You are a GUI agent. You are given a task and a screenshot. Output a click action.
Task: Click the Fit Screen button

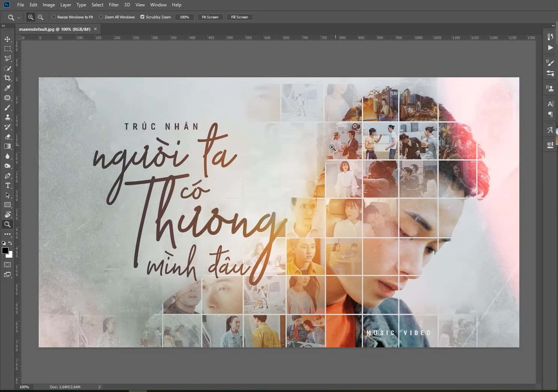tap(210, 17)
